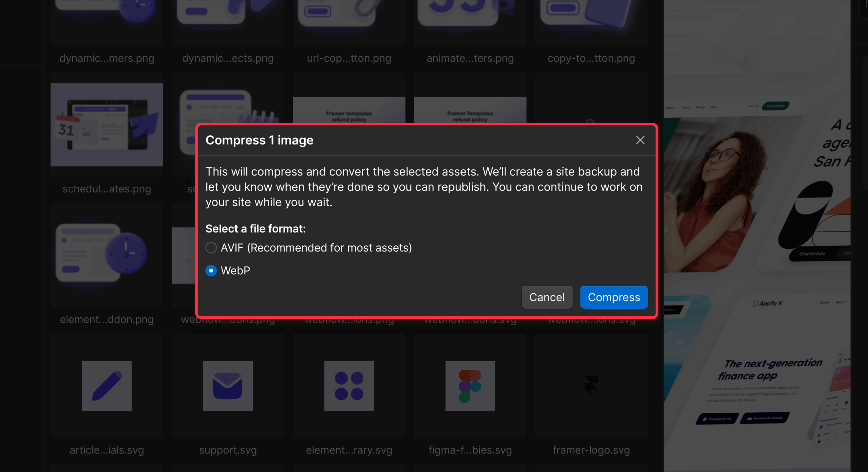Screen dimensions: 868x472
Task: Select the support.svg envelope icon asset
Action: (x=228, y=386)
